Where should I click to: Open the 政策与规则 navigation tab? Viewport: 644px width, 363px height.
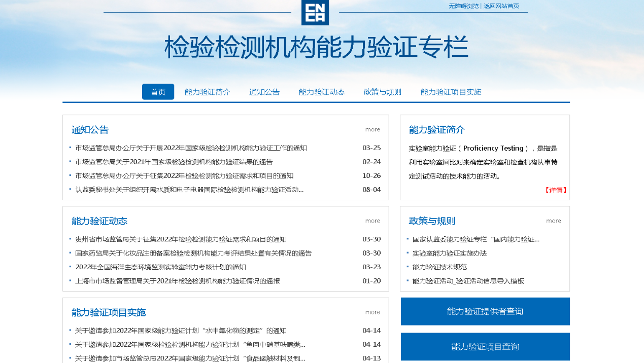382,92
